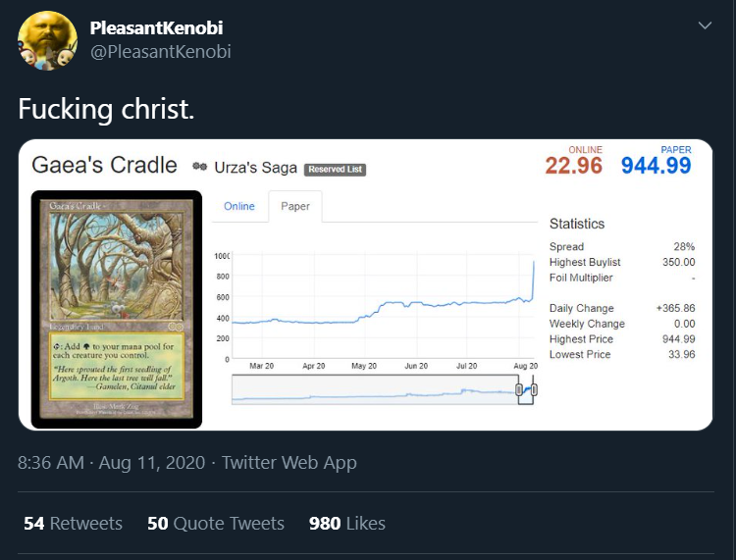Click the Urza's Saga set name

(x=255, y=168)
